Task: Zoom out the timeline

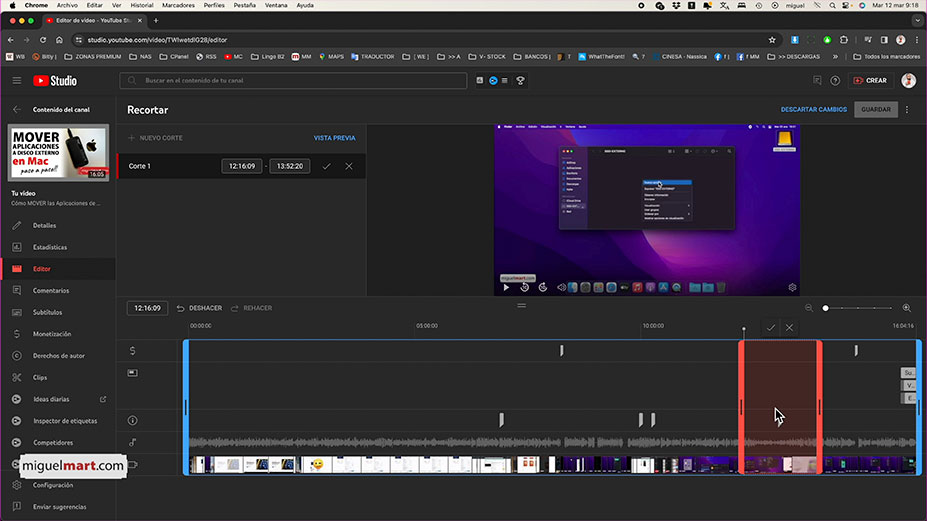Action: click(809, 308)
